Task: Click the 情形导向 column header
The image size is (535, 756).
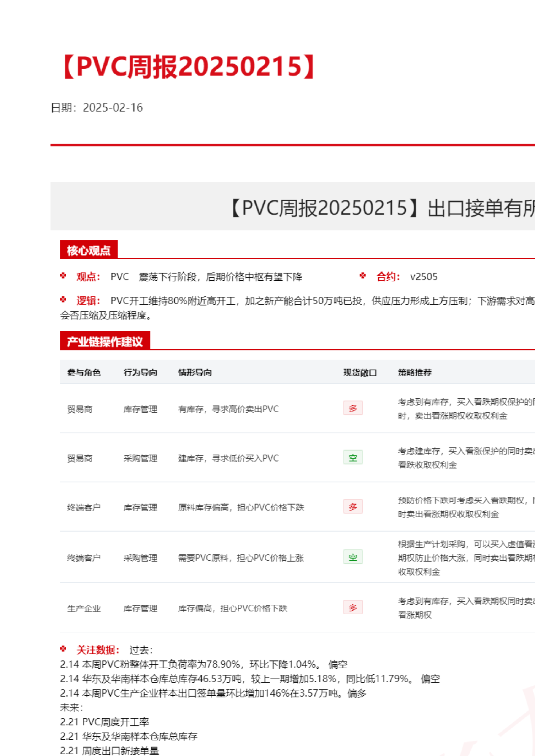Action: tap(195, 373)
